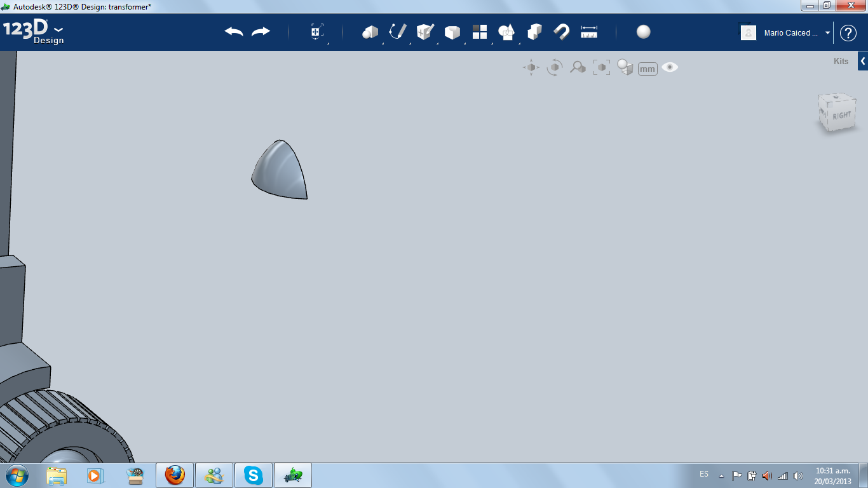Open the Primitives shapes menu

click(x=370, y=32)
